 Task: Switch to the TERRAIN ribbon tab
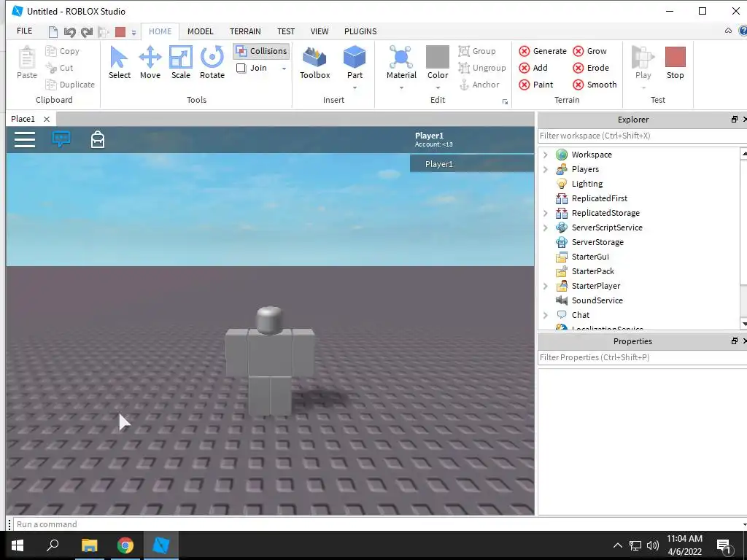click(245, 31)
